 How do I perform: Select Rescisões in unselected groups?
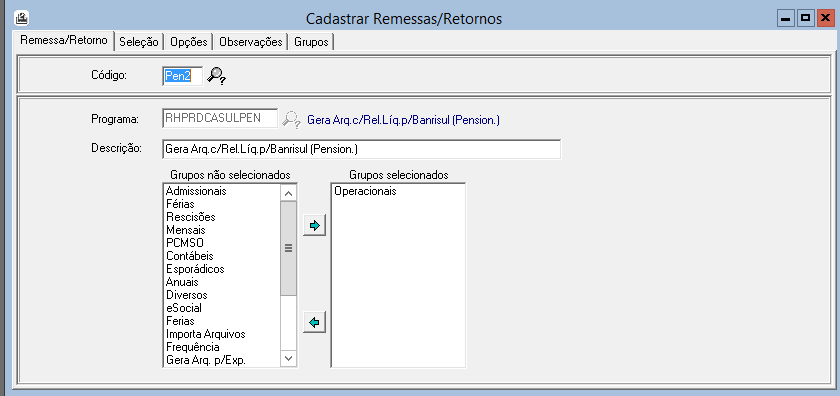click(x=191, y=217)
